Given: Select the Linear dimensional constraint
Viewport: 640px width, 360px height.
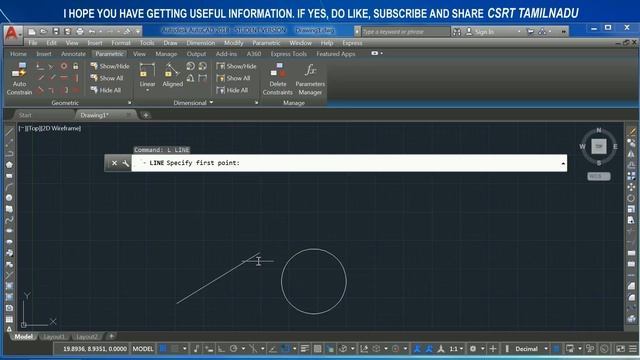Looking at the screenshot, I should (147, 75).
